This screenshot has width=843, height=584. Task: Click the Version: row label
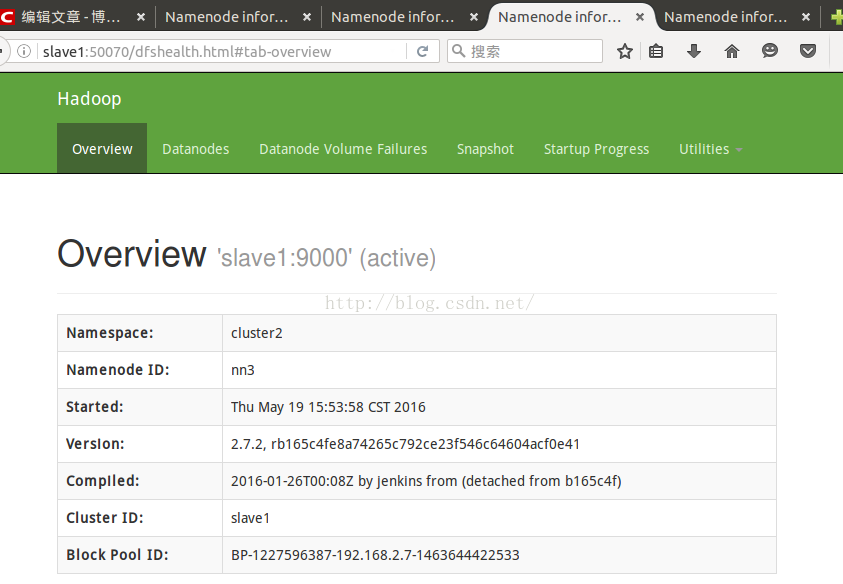point(95,444)
